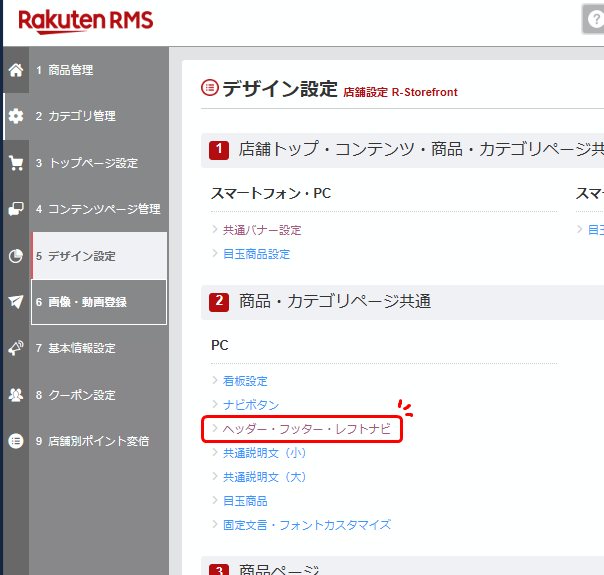This screenshot has width=604, height=575.
Task: Open the 目玉商品 link under PC
Action: (x=245, y=501)
